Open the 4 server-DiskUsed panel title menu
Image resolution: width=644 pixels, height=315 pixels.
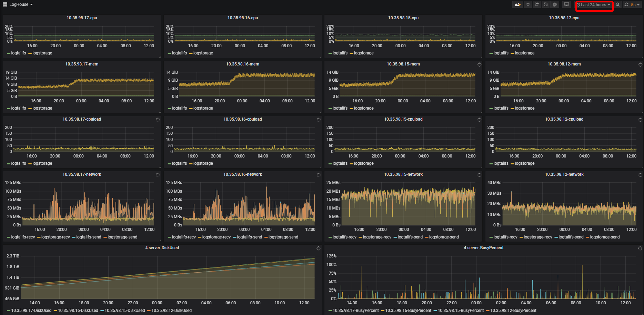pyautogui.click(x=162, y=248)
